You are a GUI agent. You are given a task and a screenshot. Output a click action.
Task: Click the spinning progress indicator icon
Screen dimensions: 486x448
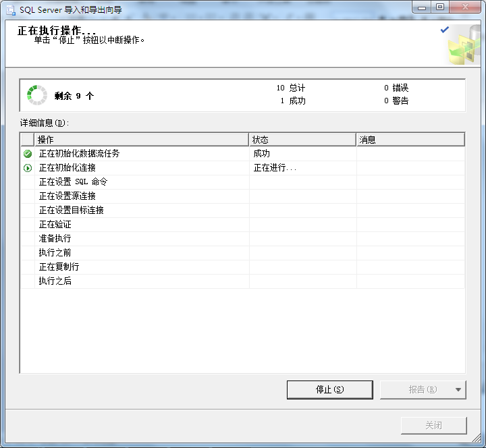tap(37, 95)
